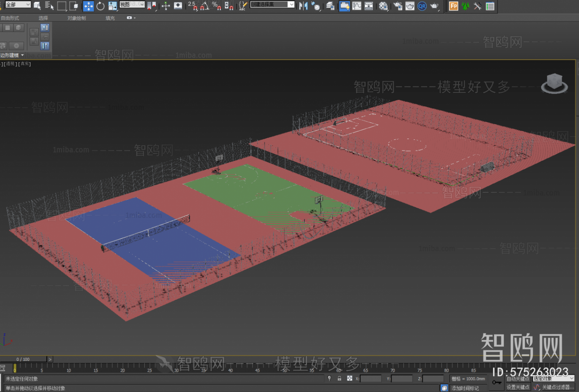This screenshot has width=579, height=392.
Task: Click time slider next arrow
Action: [50, 359]
